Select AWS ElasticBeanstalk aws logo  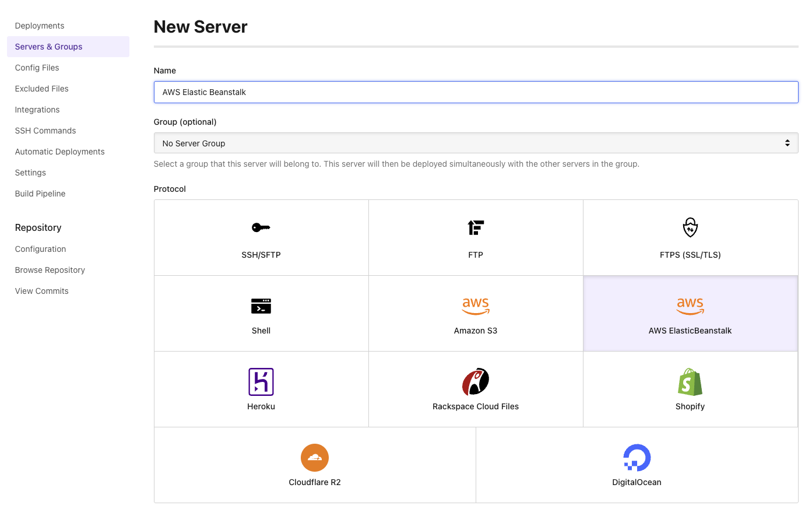click(x=690, y=306)
